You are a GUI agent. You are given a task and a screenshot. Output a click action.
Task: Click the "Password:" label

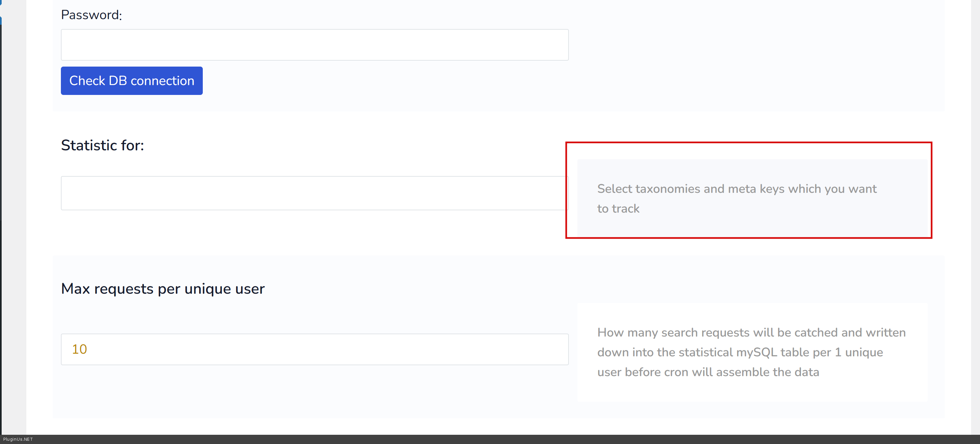pyautogui.click(x=91, y=15)
